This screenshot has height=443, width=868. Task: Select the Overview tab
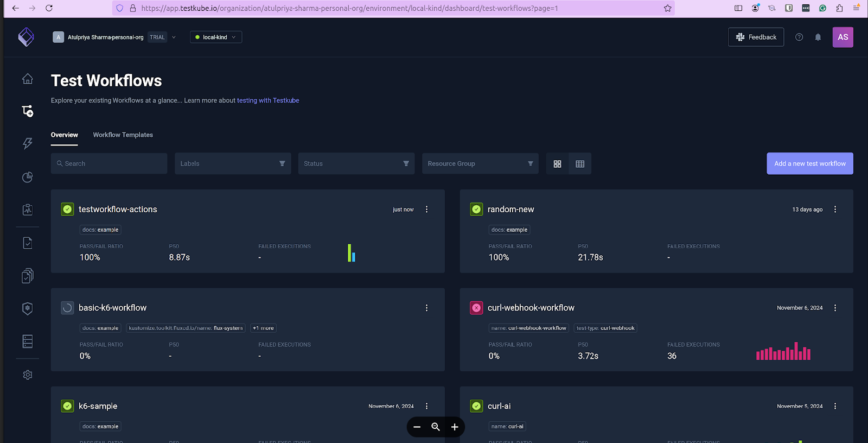click(x=65, y=135)
